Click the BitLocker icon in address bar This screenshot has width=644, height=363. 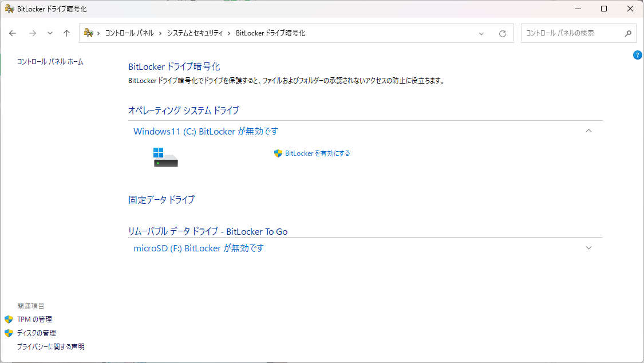coord(88,33)
